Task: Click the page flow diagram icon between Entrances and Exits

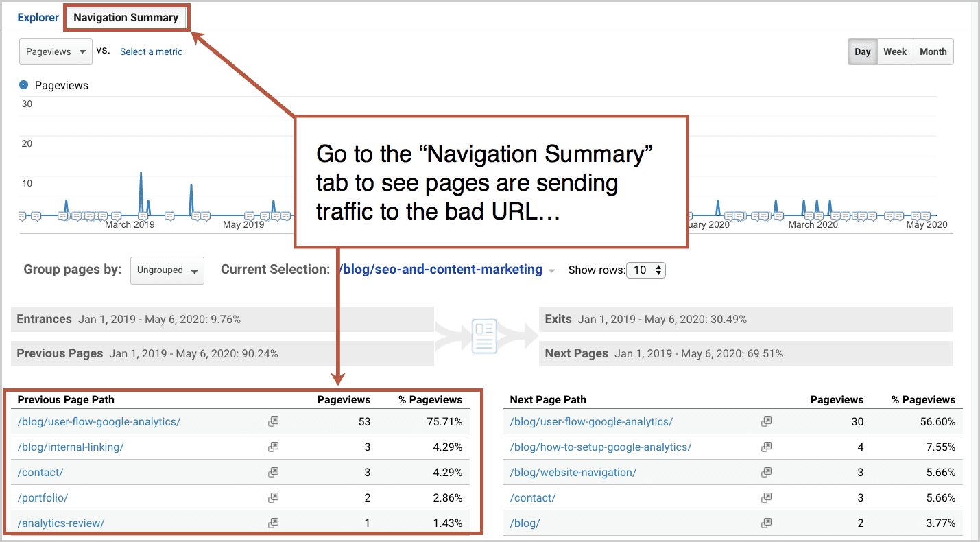Action: tap(485, 335)
